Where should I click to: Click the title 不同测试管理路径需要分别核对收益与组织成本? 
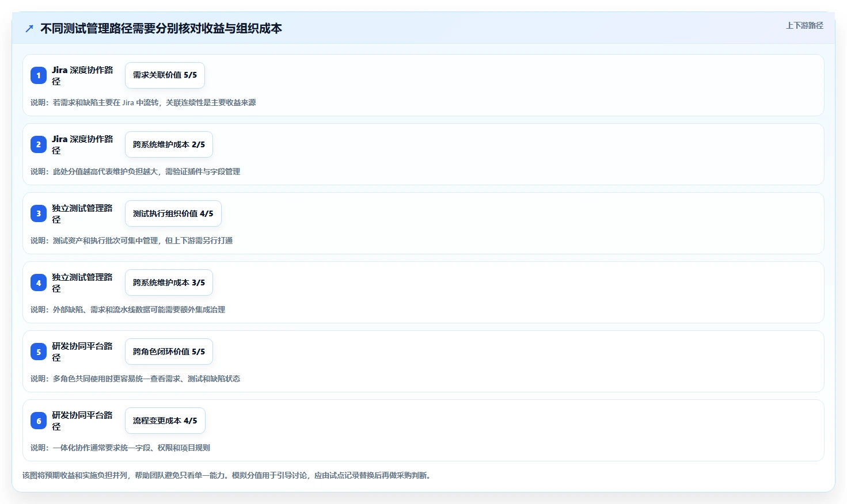coord(161,29)
